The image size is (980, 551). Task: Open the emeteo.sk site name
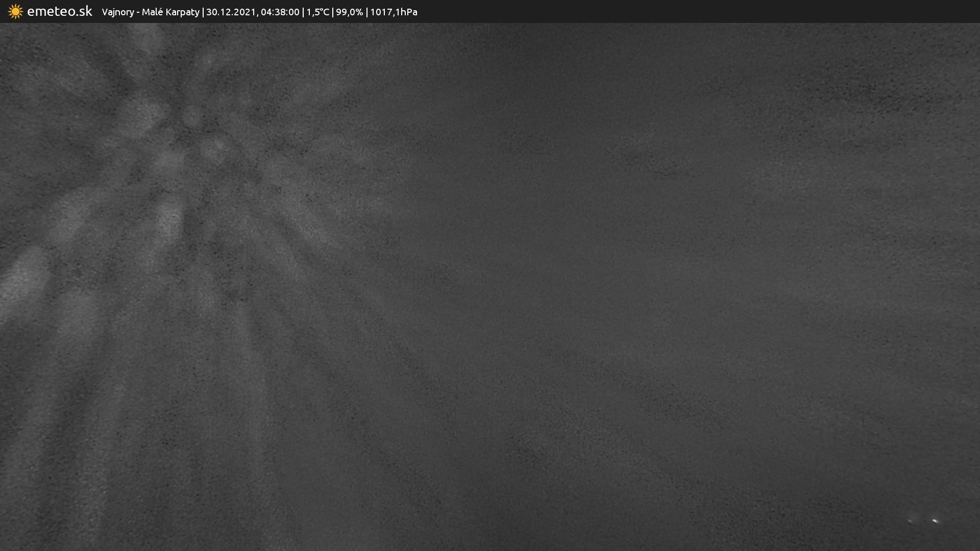coord(59,11)
